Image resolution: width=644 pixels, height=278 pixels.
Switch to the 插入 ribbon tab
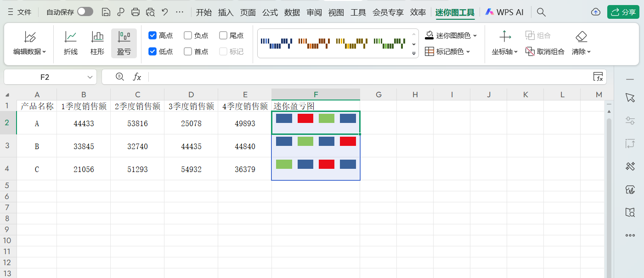tap(225, 13)
